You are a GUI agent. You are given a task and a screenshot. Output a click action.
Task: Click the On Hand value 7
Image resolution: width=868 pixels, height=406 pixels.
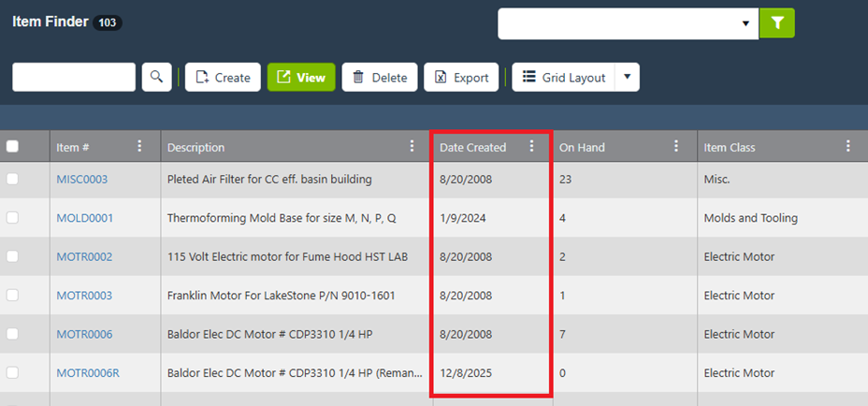[x=562, y=335]
